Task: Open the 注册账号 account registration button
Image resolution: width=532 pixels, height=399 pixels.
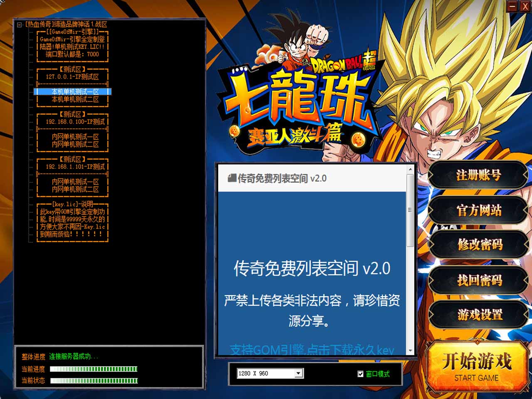Action: tap(478, 175)
